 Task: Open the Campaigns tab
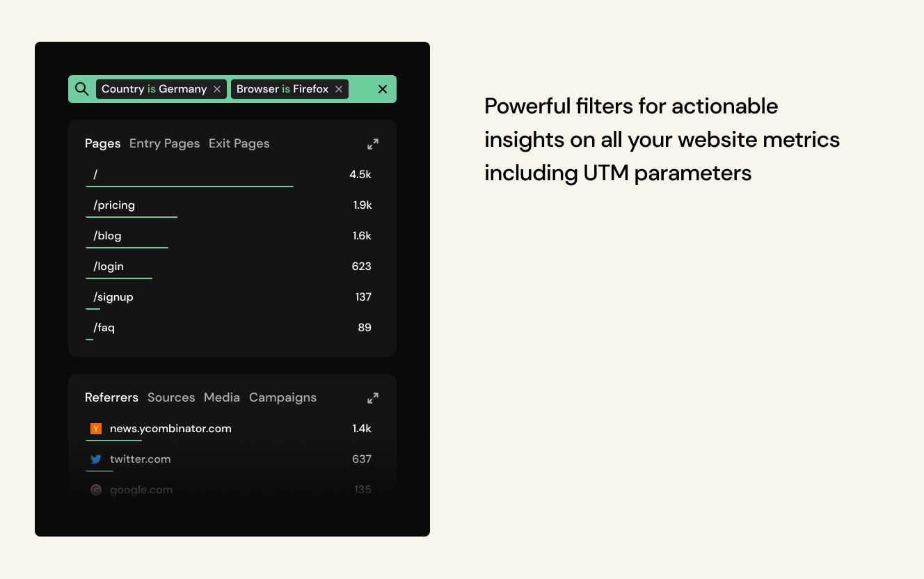point(282,397)
